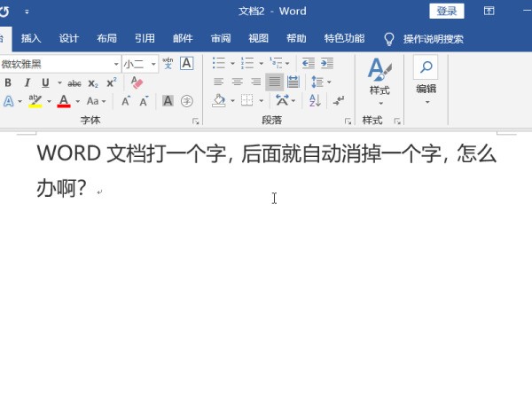The image size is (532, 399).
Task: Click the 操作说明搜索 search box
Action: click(x=433, y=38)
